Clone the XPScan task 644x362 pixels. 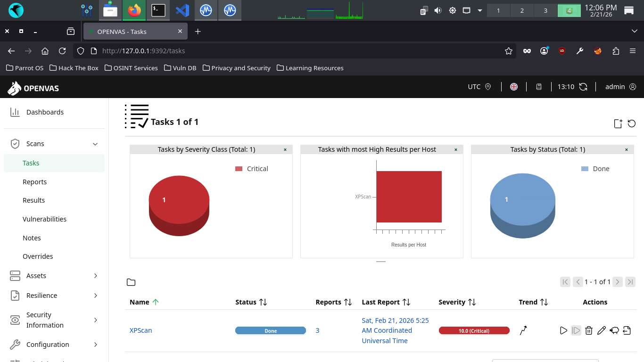(614, 330)
